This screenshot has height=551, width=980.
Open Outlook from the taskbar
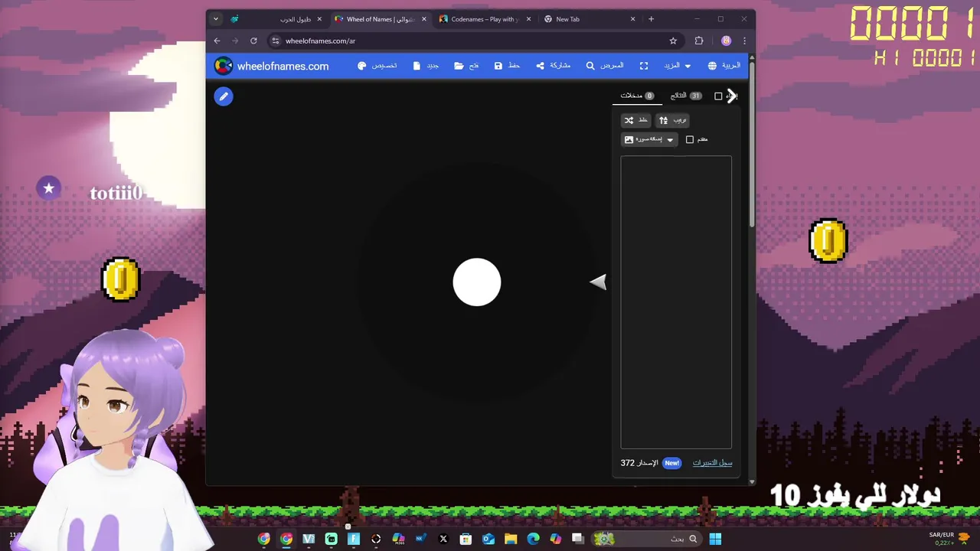coord(488,539)
